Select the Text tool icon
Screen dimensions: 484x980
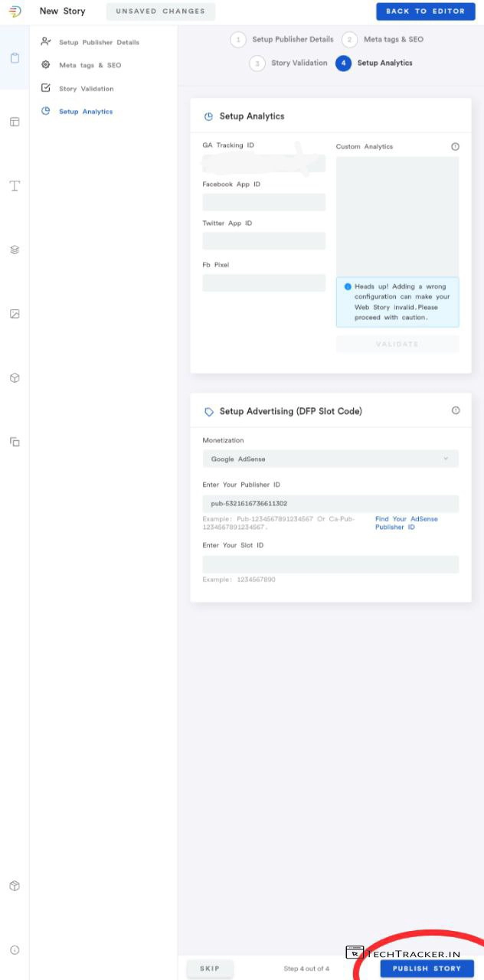tap(15, 186)
